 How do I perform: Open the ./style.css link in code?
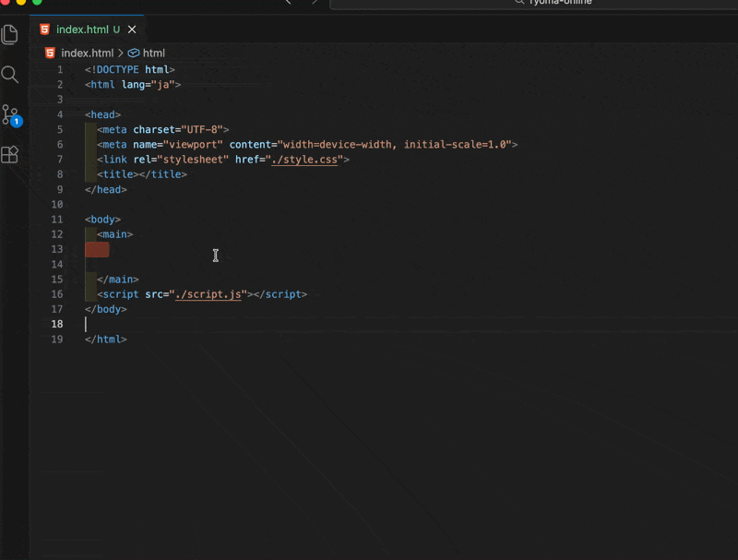306,160
